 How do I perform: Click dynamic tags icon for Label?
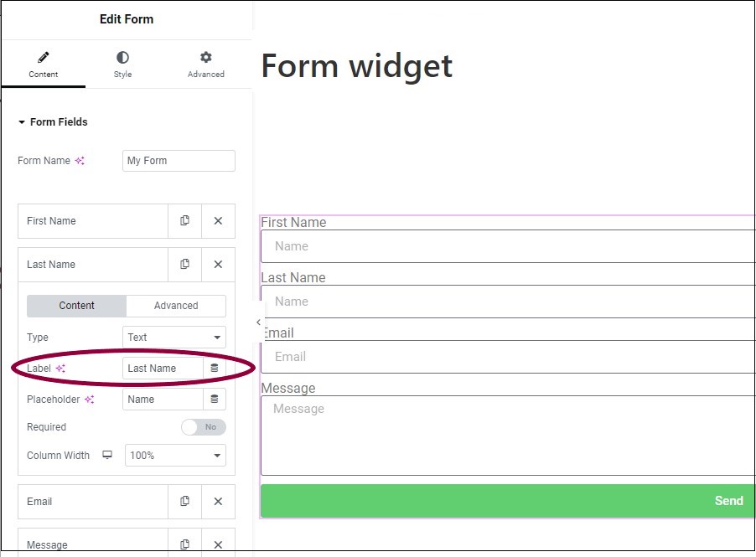(x=214, y=368)
